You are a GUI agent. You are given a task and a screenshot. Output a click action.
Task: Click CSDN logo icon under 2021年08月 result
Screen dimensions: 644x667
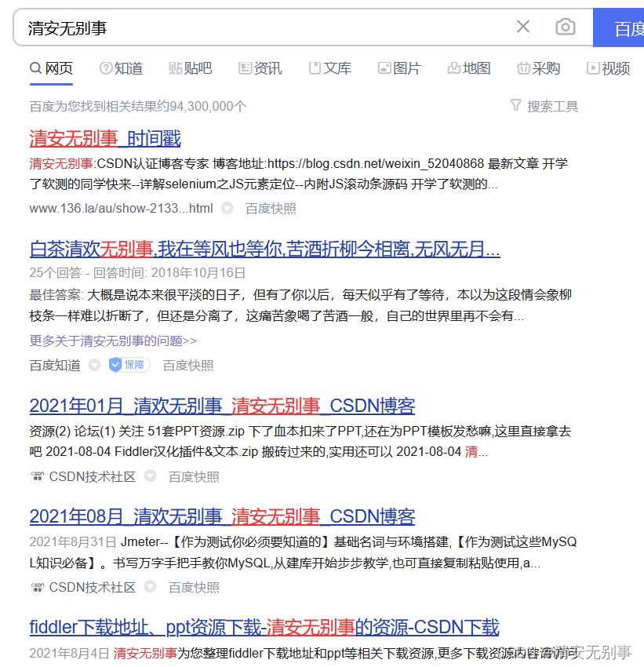(x=38, y=587)
